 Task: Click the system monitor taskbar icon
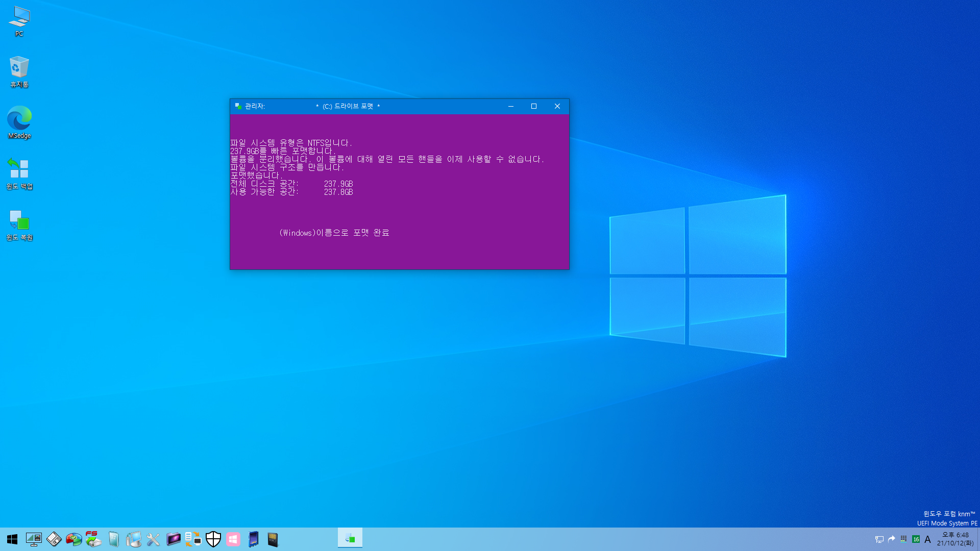click(34, 539)
